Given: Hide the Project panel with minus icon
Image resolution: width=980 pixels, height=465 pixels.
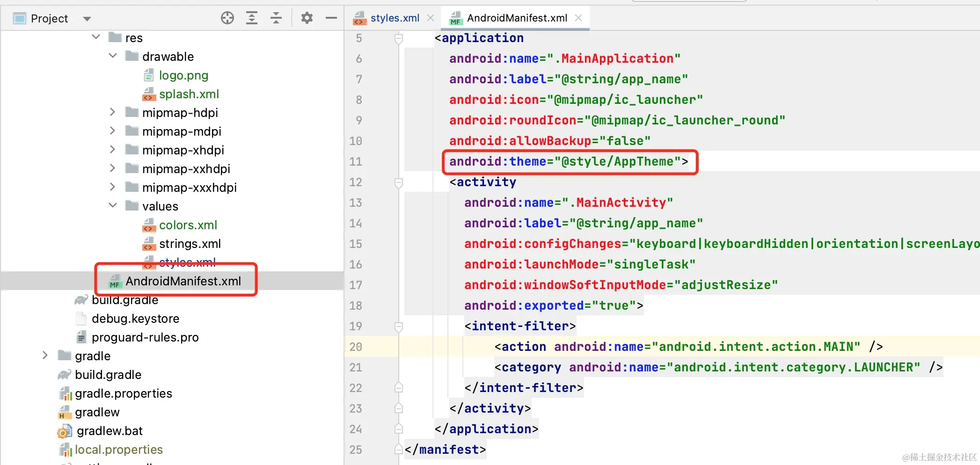Looking at the screenshot, I should coord(331,18).
